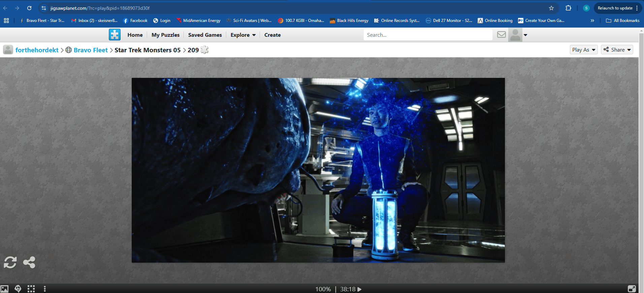This screenshot has height=293, width=644.
Task: Open the Play As dropdown
Action: coord(584,50)
